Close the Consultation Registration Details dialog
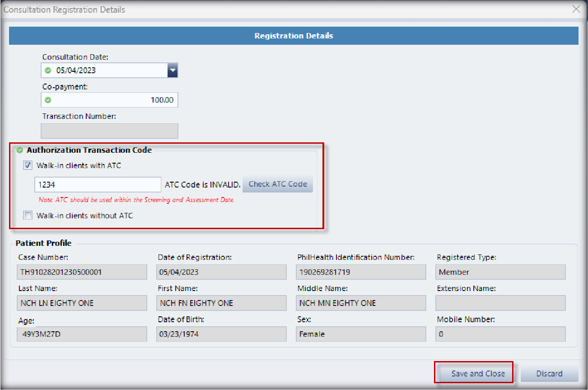The width and height of the screenshot is (588, 390). (576, 9)
